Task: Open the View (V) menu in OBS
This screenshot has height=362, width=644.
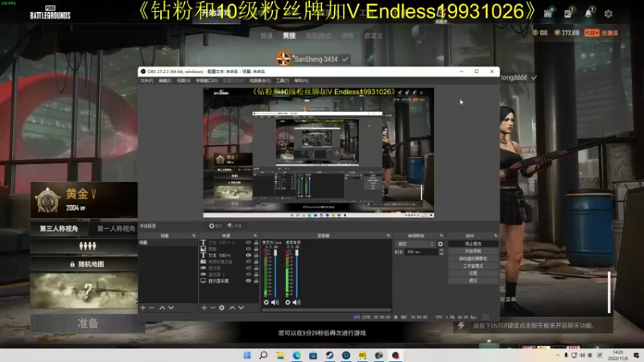Action: (x=184, y=81)
